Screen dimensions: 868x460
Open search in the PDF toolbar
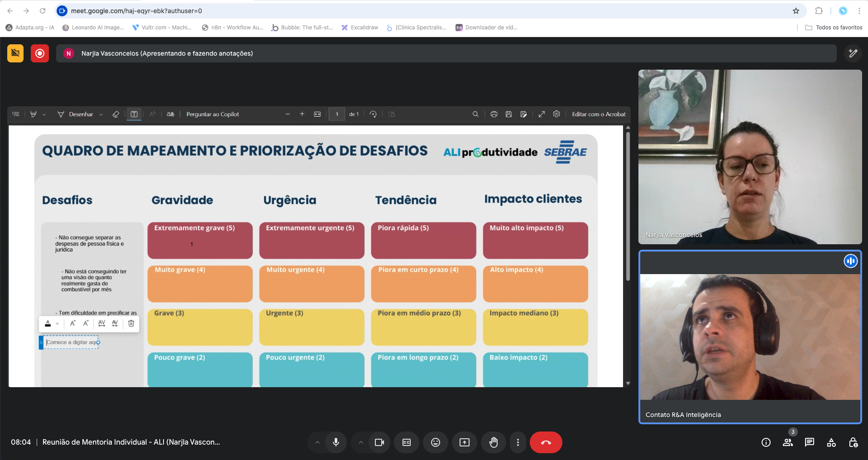click(475, 114)
